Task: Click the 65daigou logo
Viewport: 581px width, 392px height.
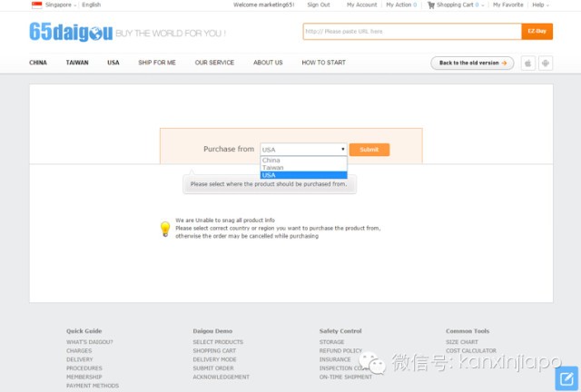Action: [x=71, y=33]
